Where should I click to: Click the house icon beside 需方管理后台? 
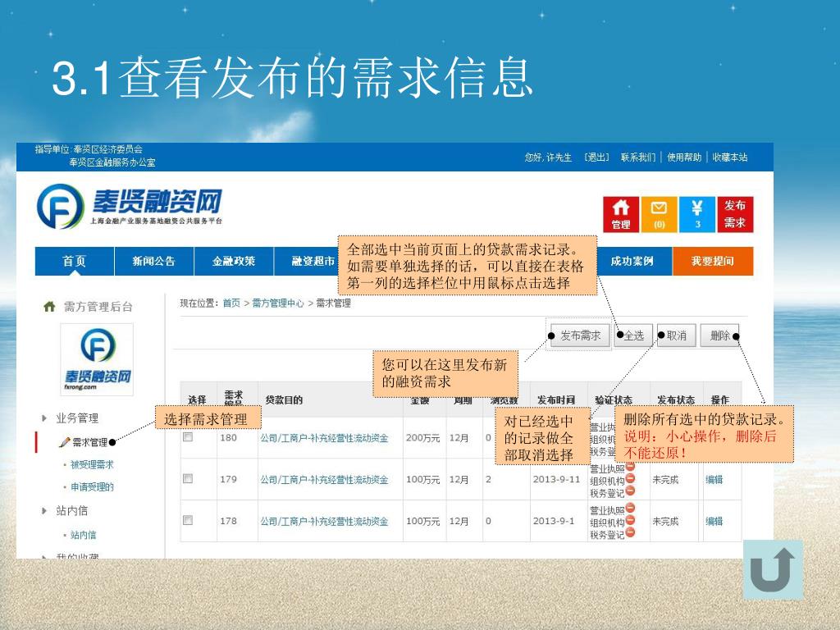pyautogui.click(x=49, y=307)
